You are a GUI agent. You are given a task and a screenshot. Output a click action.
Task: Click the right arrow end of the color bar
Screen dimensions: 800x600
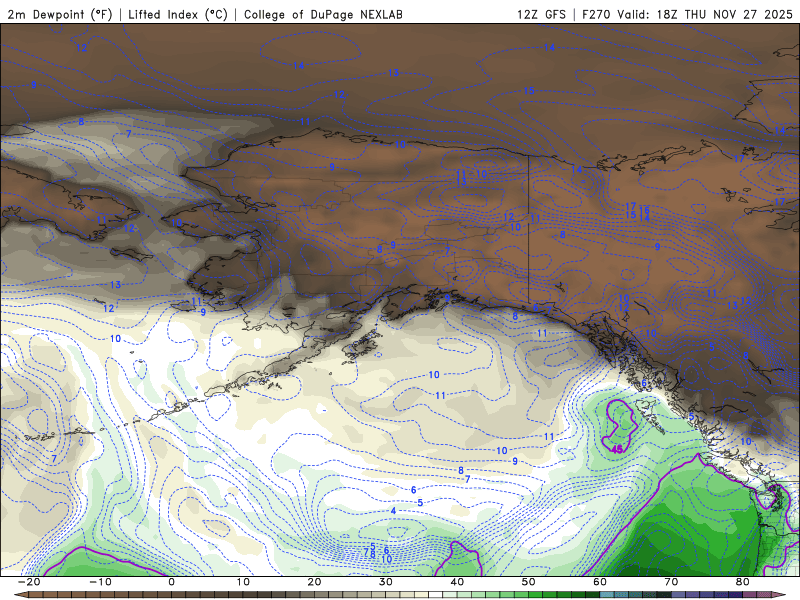click(x=779, y=595)
